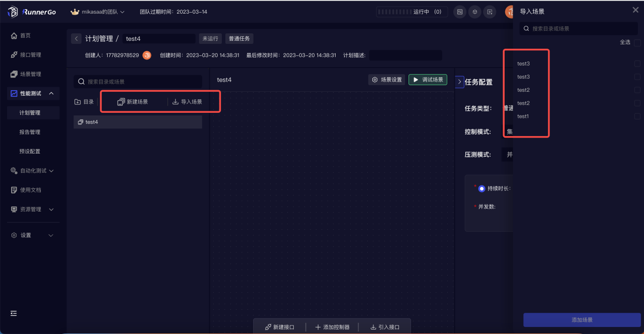Image resolution: width=644 pixels, height=334 pixels.
Task: Click 导入场景 to import a scene
Action: 187,102
